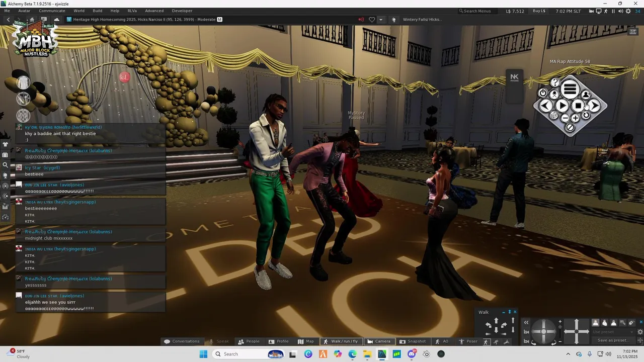644x362 pixels.
Task: Click the L$ 7,512 balance
Action: pos(515,11)
